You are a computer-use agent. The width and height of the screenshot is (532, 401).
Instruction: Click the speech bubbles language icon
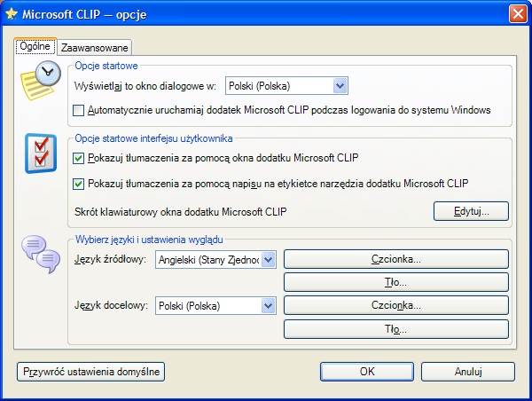click(41, 254)
